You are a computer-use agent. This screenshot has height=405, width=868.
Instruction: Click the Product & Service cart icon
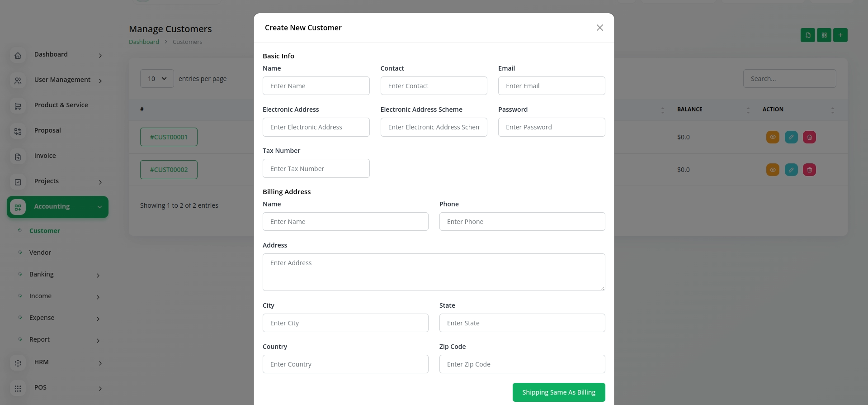(18, 106)
